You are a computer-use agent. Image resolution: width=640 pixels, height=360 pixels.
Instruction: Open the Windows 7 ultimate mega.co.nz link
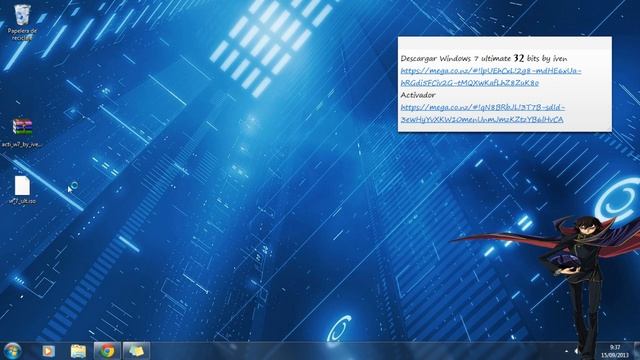491,77
